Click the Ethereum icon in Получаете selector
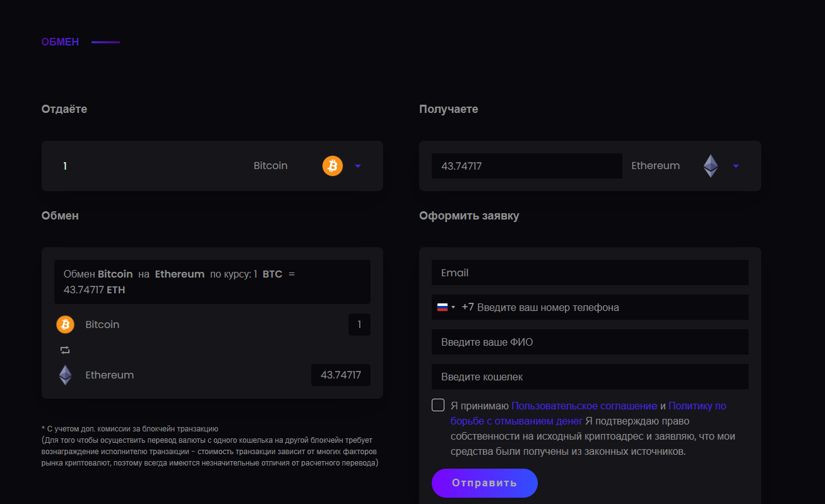 coord(711,166)
